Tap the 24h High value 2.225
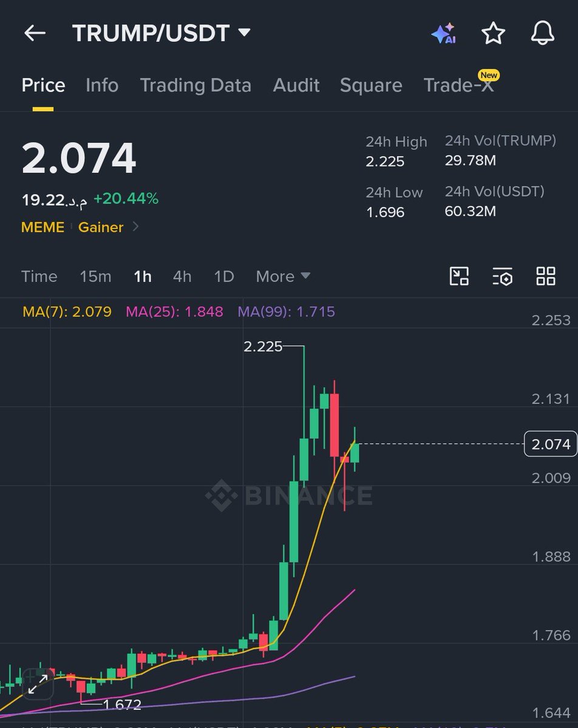Image resolution: width=578 pixels, height=728 pixels. [x=385, y=161]
